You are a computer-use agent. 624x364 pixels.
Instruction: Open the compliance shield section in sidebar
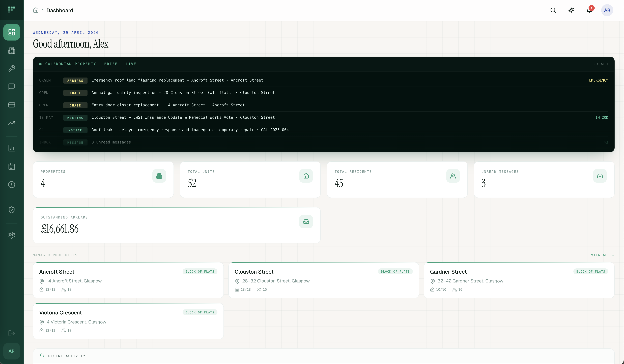11,210
